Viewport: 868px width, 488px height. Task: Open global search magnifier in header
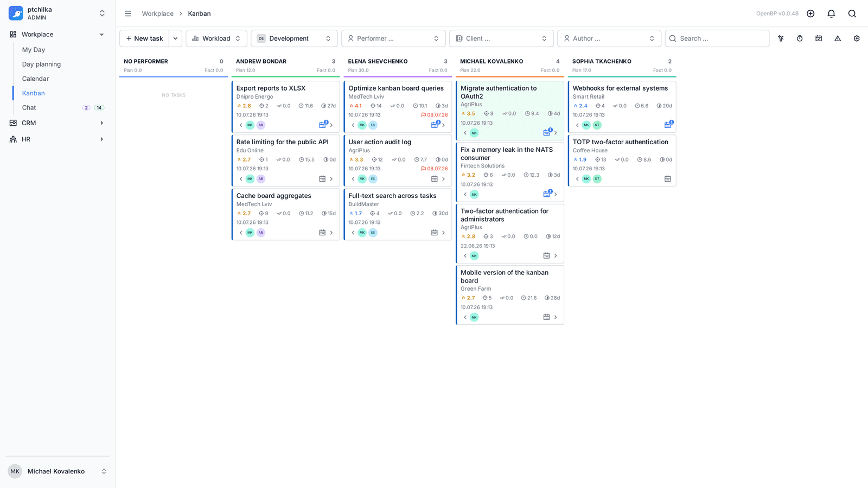[x=852, y=14]
